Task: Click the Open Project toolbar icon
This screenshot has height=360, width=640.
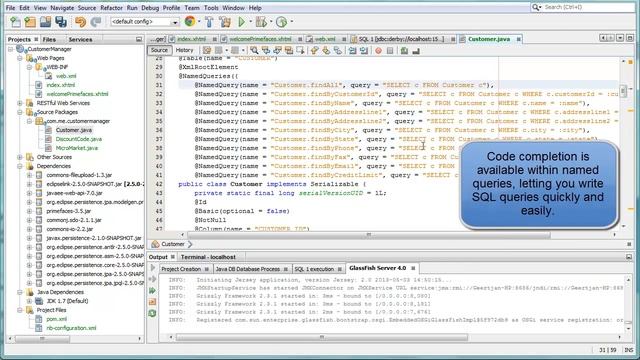Action: pyautogui.click(x=45, y=22)
